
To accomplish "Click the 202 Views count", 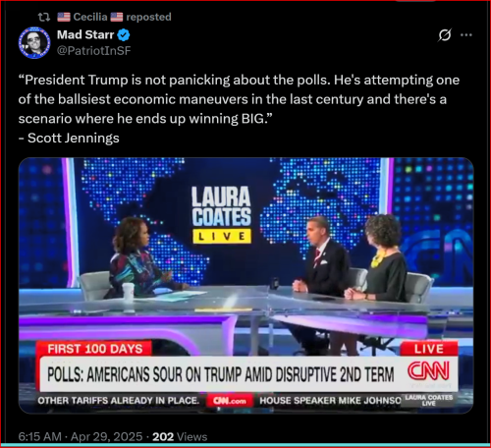I will click(x=180, y=436).
